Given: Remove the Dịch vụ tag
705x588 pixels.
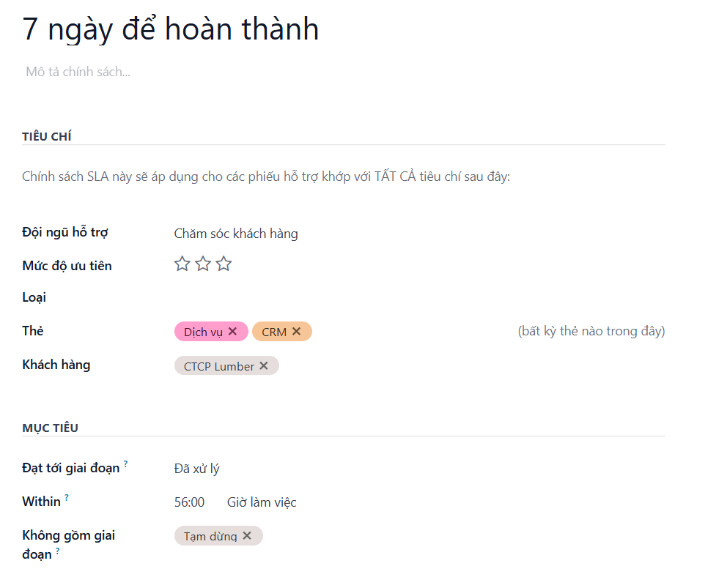Looking at the screenshot, I should pos(232,332).
